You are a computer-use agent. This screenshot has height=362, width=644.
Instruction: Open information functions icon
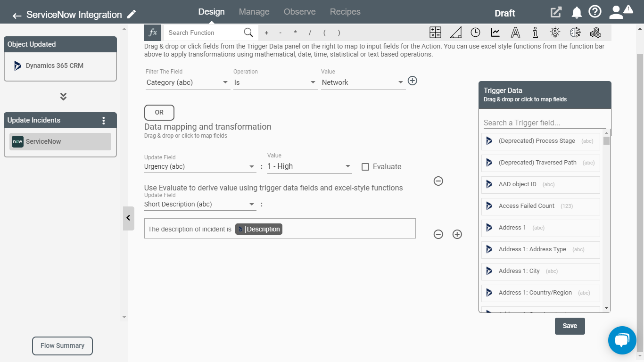tap(535, 33)
